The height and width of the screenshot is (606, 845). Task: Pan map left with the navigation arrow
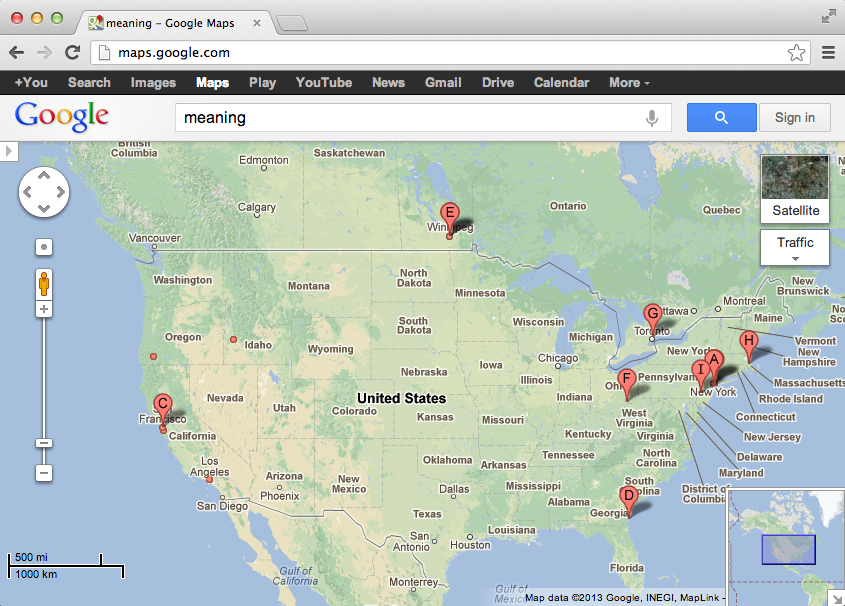(27, 192)
